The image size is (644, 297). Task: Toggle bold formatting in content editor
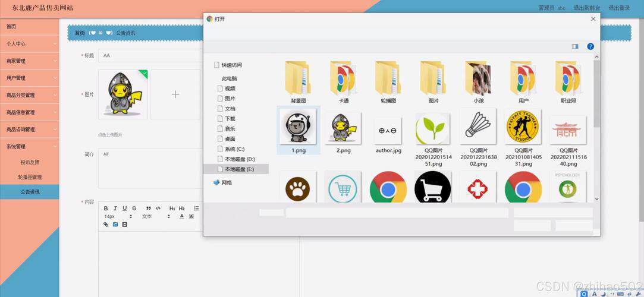coord(106,208)
